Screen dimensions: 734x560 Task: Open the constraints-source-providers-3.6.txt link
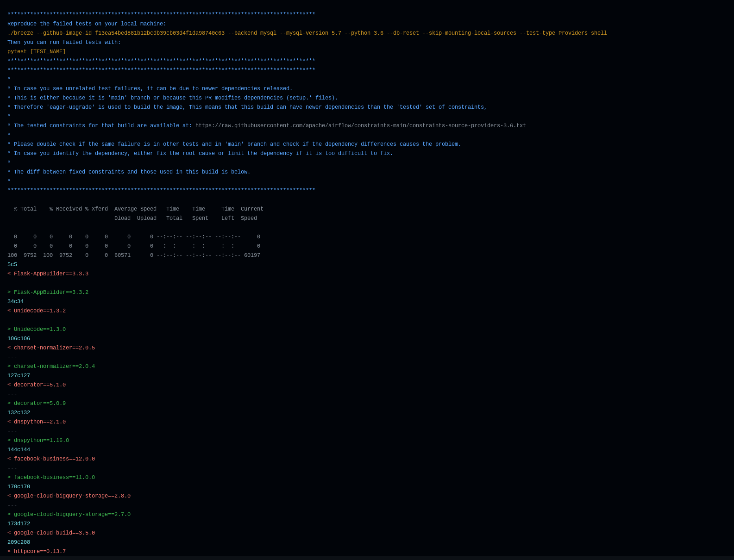(361, 126)
